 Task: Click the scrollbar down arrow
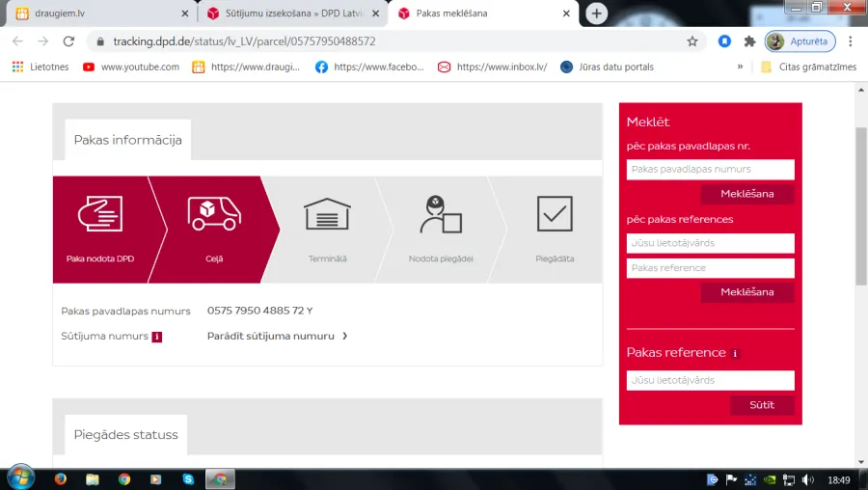[x=861, y=462]
